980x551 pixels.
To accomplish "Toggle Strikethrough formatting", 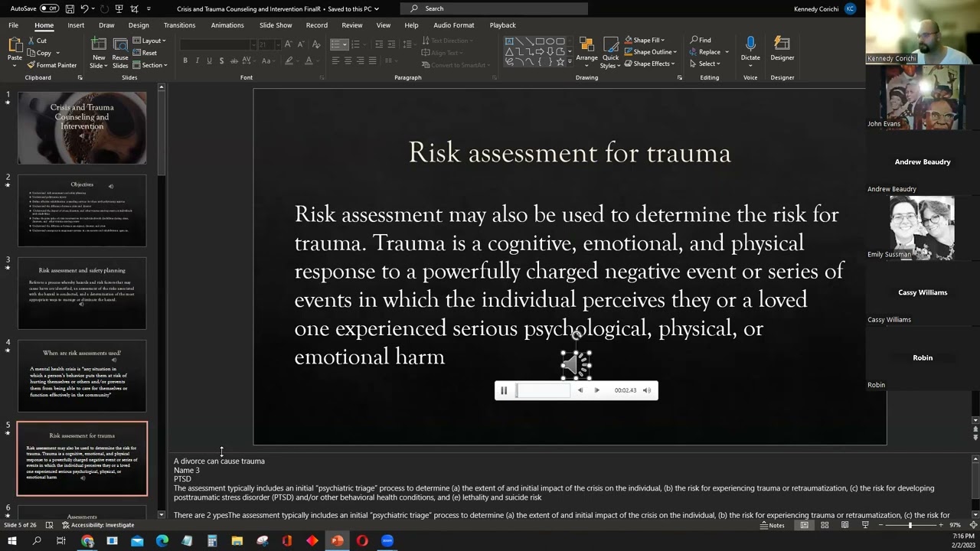I will pyautogui.click(x=234, y=60).
